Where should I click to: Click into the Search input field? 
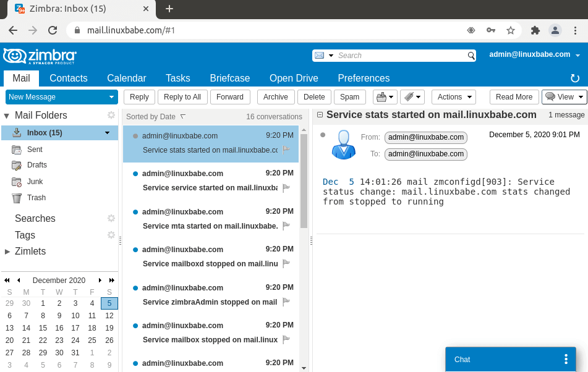tap(401, 56)
